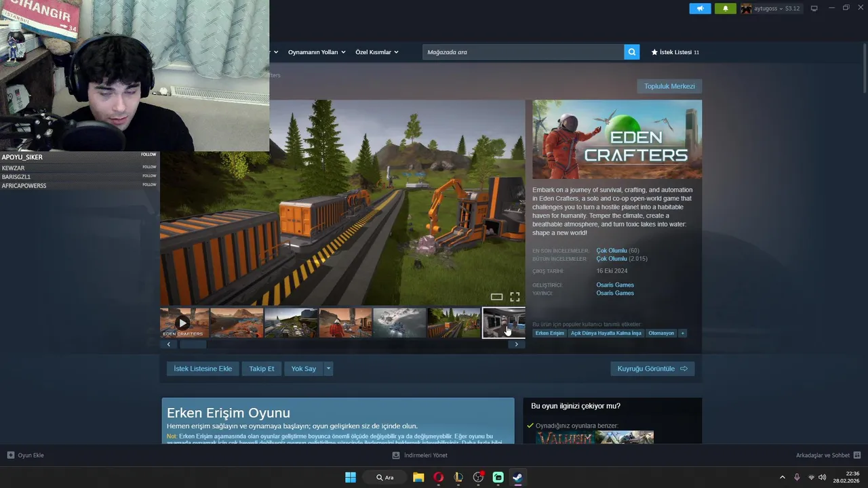
Task: Click the search magnifier button
Action: click(x=632, y=52)
